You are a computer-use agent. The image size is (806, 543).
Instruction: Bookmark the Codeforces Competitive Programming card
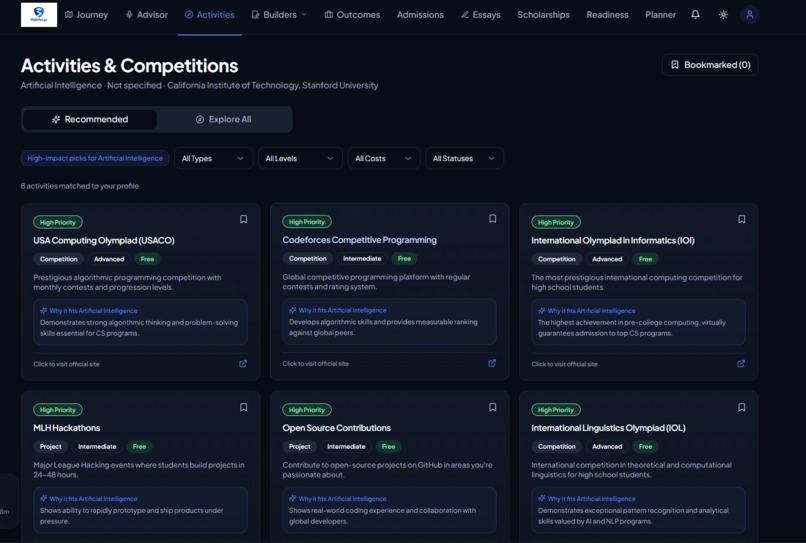coord(492,219)
